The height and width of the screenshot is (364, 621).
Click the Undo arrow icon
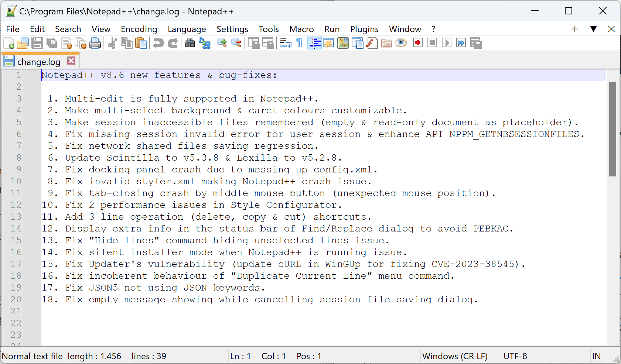pyautogui.click(x=158, y=43)
